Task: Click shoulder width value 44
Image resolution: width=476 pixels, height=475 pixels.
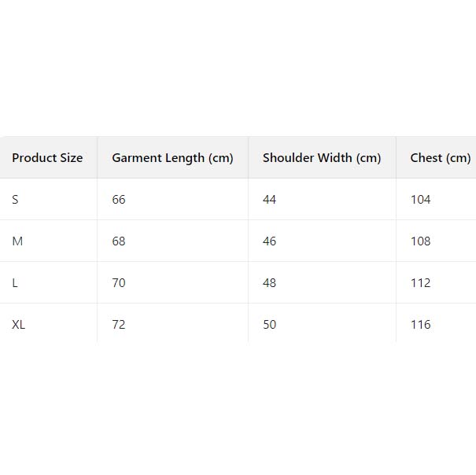Action: click(x=270, y=200)
